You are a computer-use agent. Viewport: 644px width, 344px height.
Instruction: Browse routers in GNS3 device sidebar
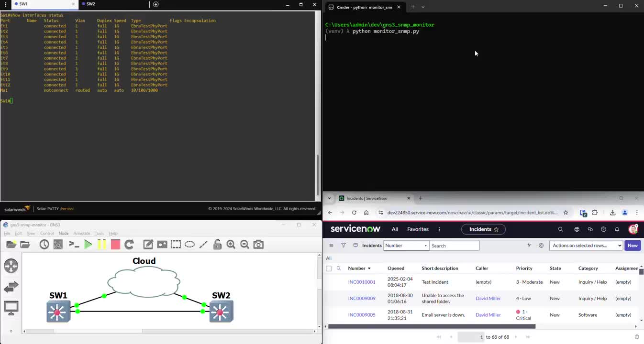pos(11,266)
